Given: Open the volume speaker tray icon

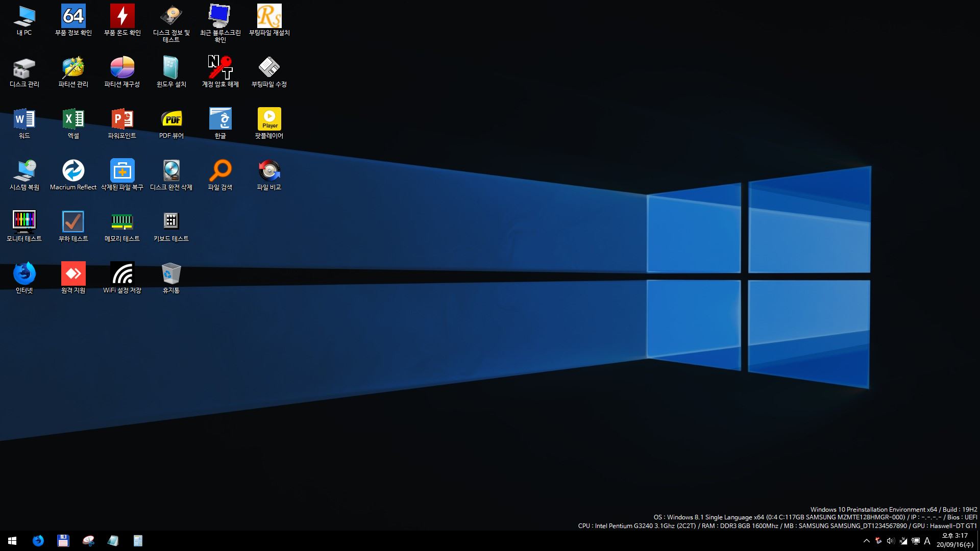Looking at the screenshot, I should point(891,541).
